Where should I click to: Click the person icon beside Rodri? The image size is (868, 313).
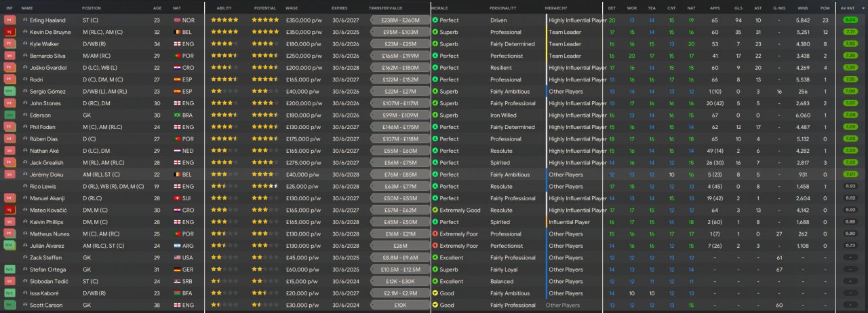(x=25, y=79)
